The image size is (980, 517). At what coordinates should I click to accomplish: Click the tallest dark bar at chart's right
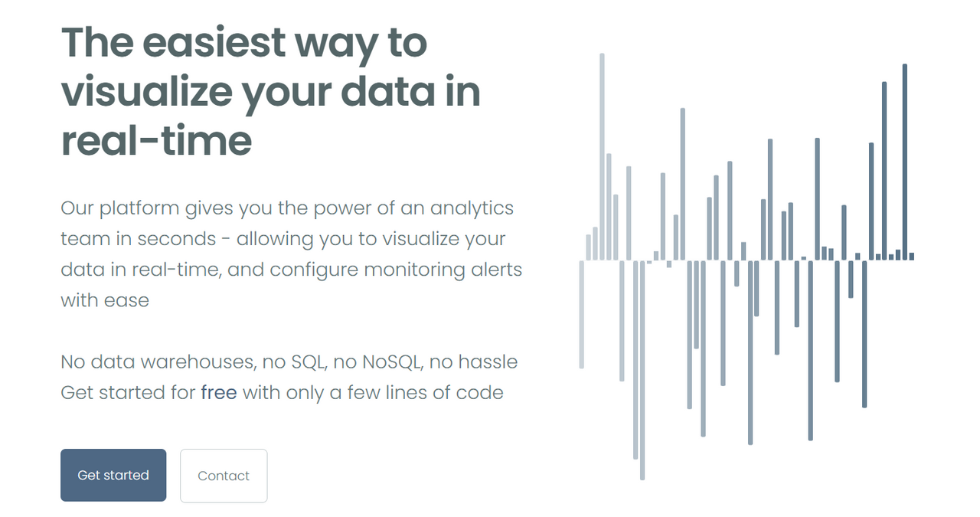click(904, 162)
